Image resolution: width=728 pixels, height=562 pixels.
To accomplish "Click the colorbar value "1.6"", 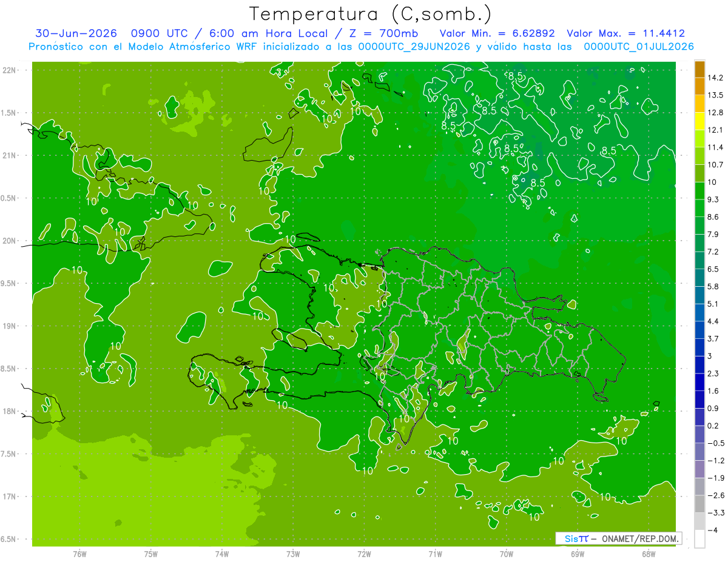I will [x=714, y=391].
